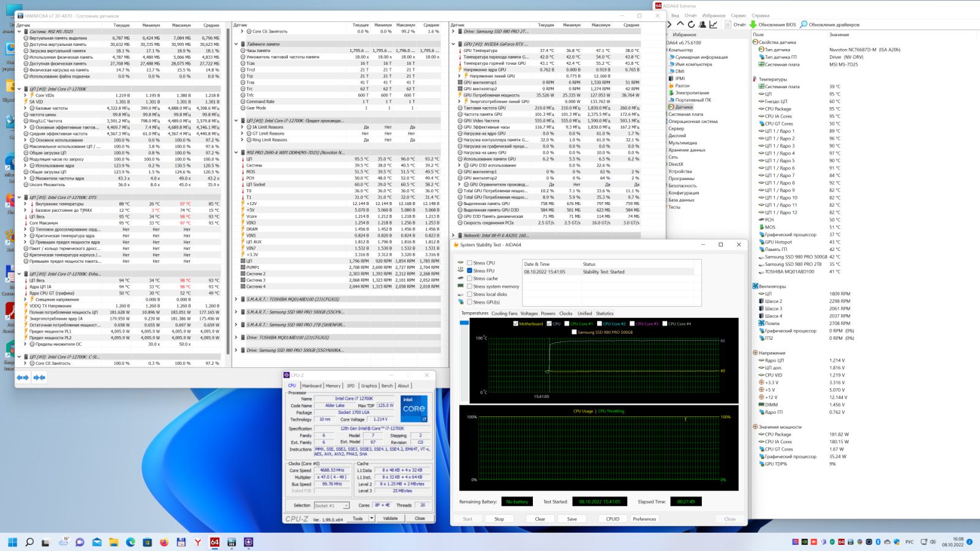Expand the 'Network: Intel Wi-Fi 6 AX201' section
Viewport: 980px width, 551px height.
click(x=453, y=235)
